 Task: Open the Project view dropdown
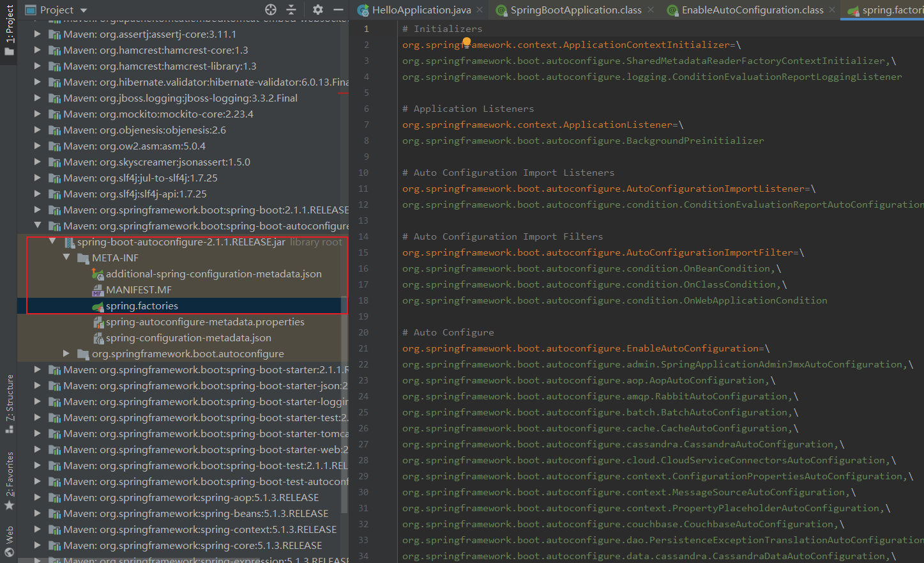pyautogui.click(x=84, y=10)
